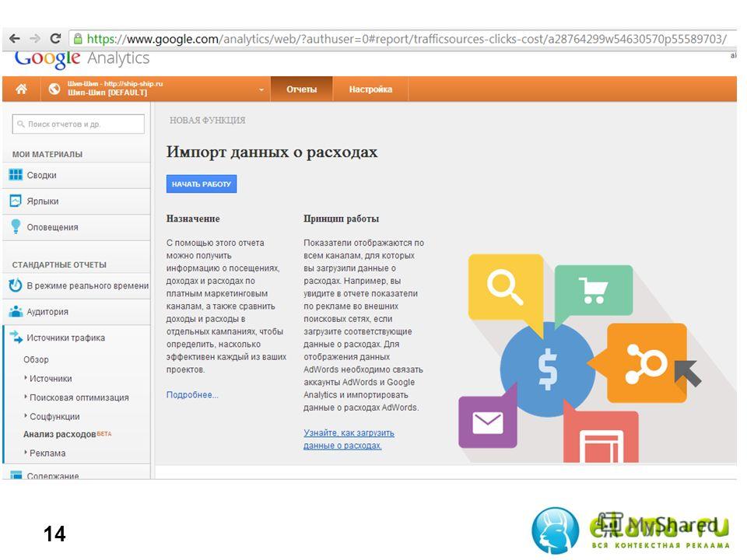The image size is (747, 560).
Task: Open Оповещения in sidebar
Action: 76,228
